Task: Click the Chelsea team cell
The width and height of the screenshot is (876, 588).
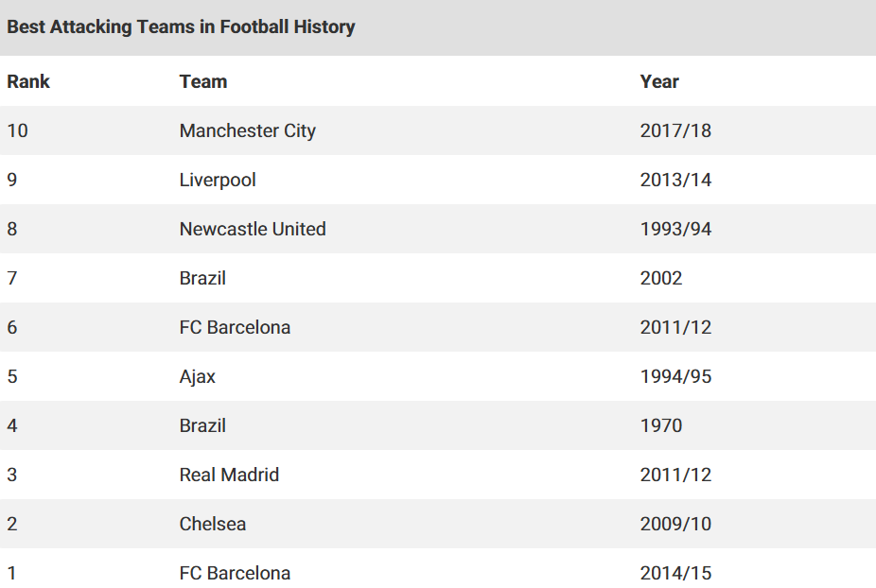Action: 212,524
